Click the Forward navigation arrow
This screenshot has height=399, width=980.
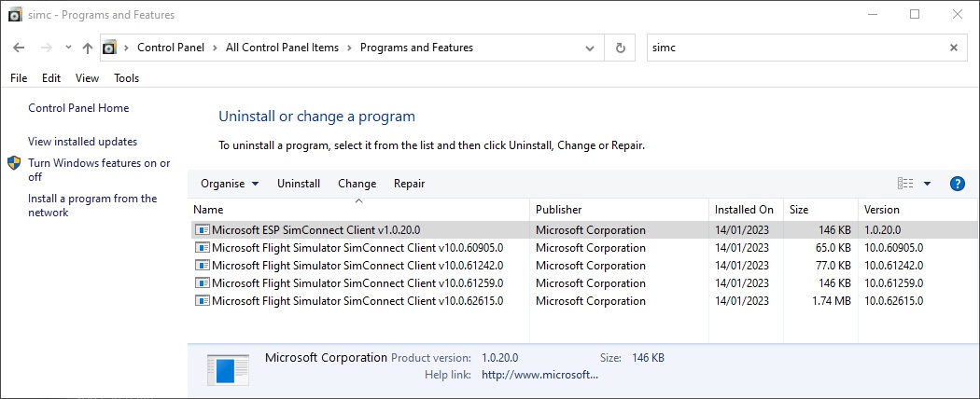point(47,48)
